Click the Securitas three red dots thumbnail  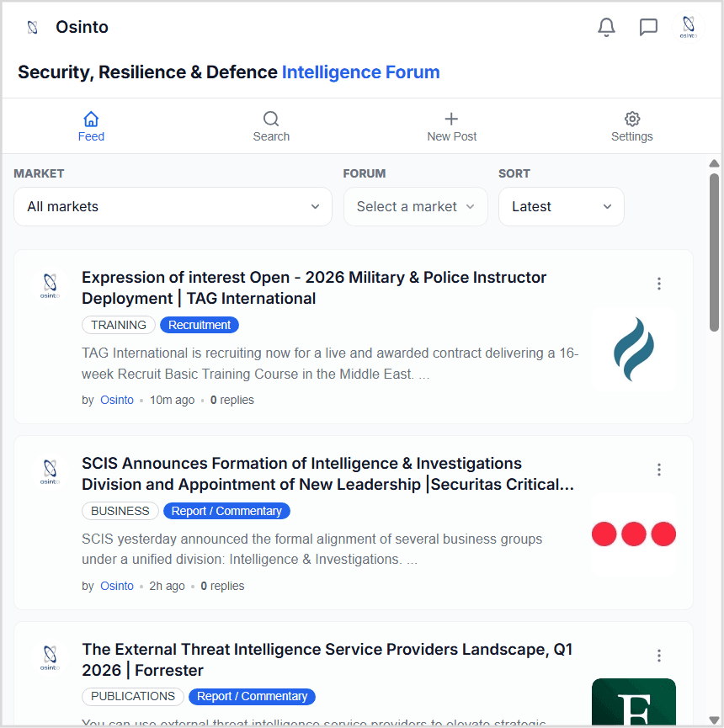[633, 534]
